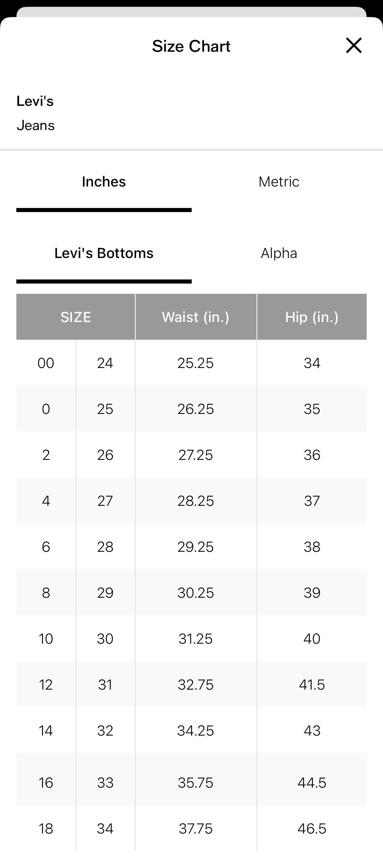Tap the 28.25 waist value
This screenshot has height=868, width=383.
pos(196,501)
